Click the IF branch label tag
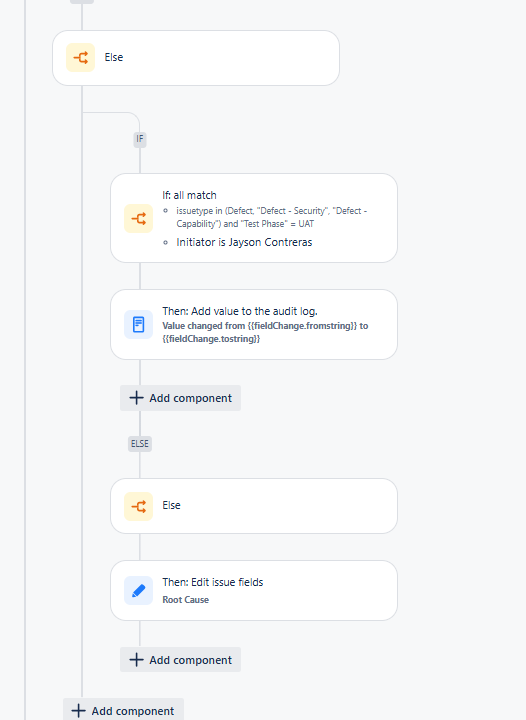Image resolution: width=526 pixels, height=720 pixels. click(140, 139)
